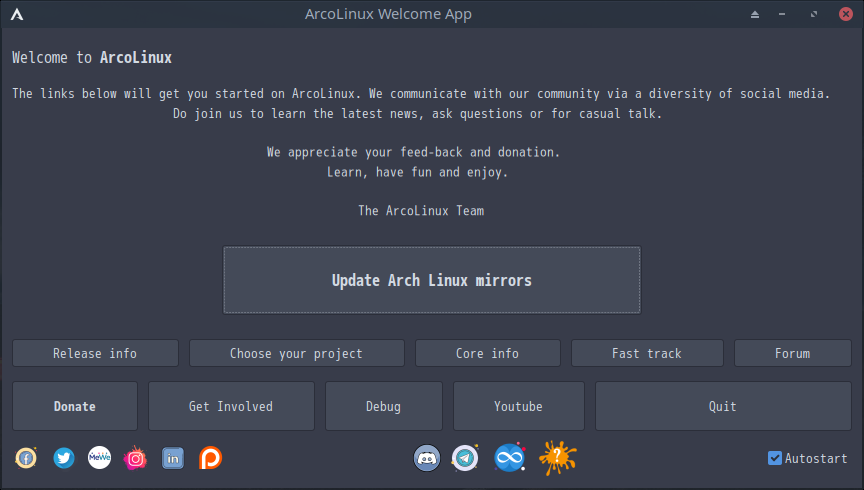Open the Twitter bird icon

[64, 458]
